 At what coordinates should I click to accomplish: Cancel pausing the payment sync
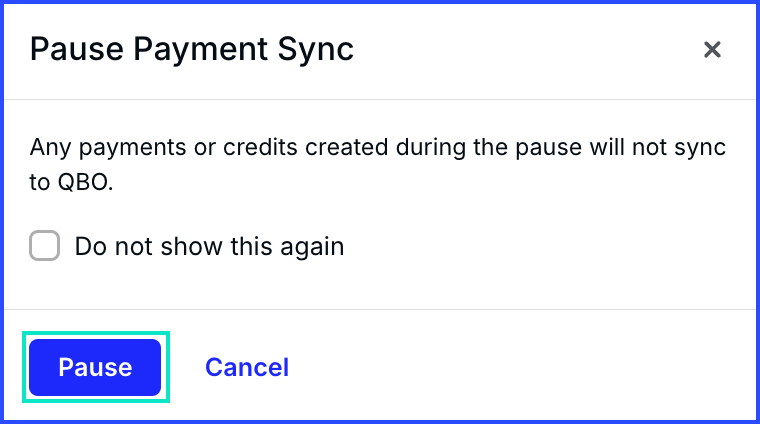pos(247,367)
